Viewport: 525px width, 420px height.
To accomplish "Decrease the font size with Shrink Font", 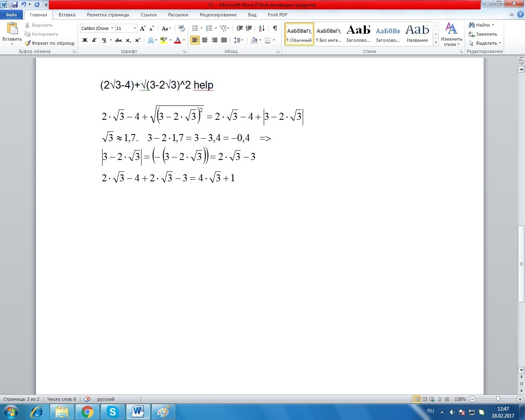I will [151, 28].
